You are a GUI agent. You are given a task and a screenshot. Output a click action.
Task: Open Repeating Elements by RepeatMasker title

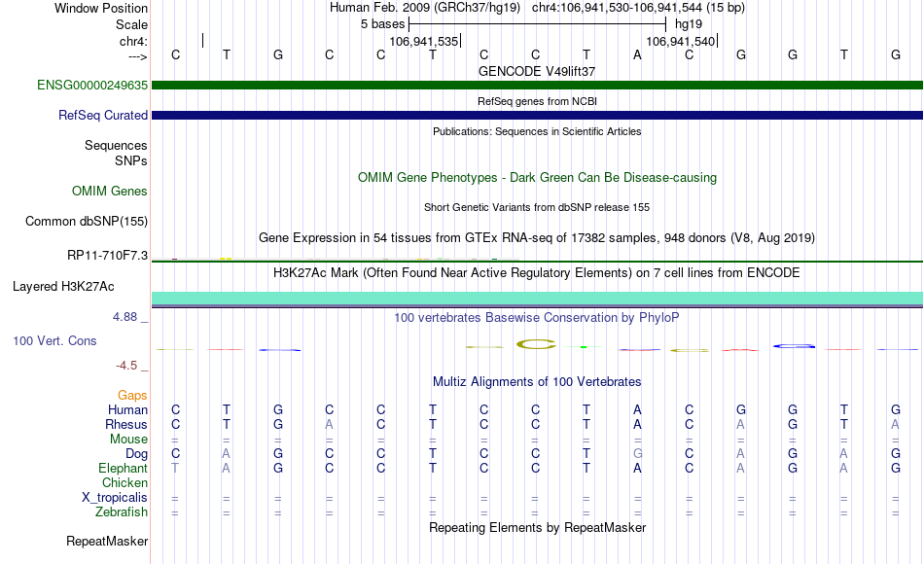click(x=537, y=527)
